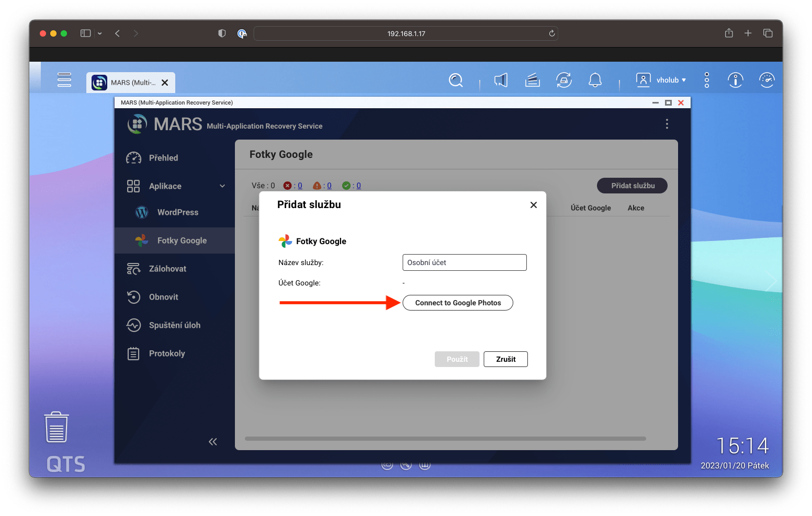This screenshot has height=516, width=812.
Task: Toggle the Safari sidebar
Action: 86,33
